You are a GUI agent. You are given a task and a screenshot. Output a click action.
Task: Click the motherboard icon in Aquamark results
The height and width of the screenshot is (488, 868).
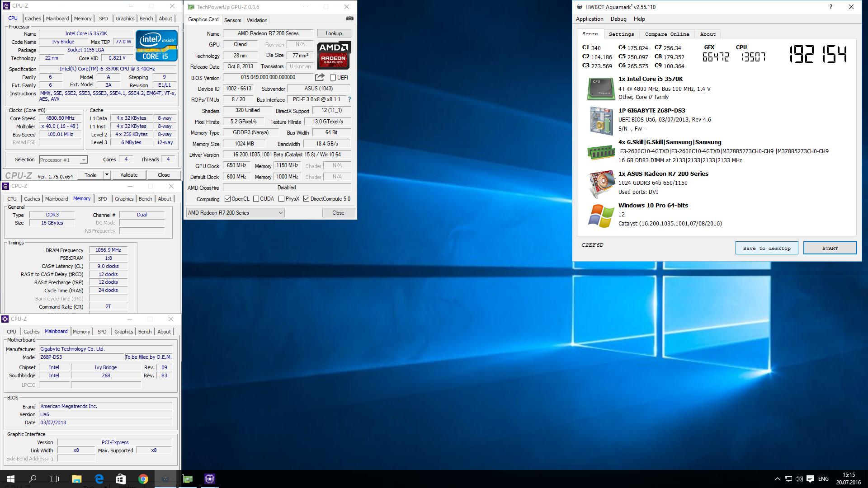pos(601,120)
